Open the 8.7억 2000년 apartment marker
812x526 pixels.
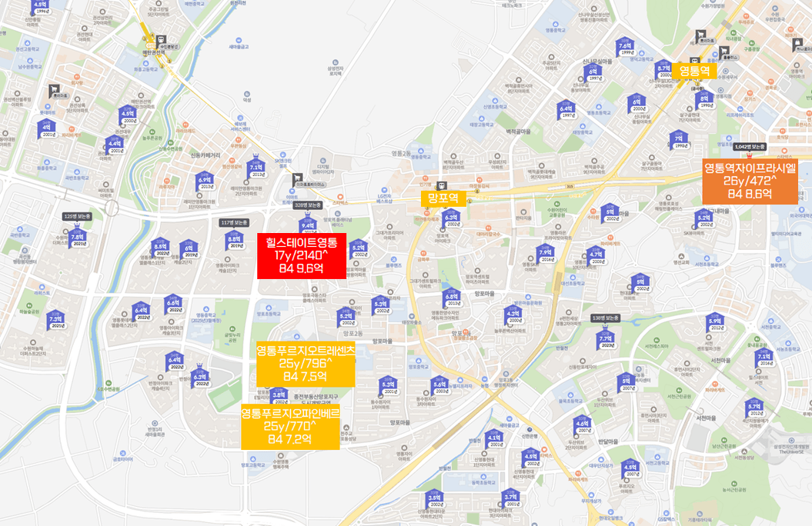click(x=664, y=70)
